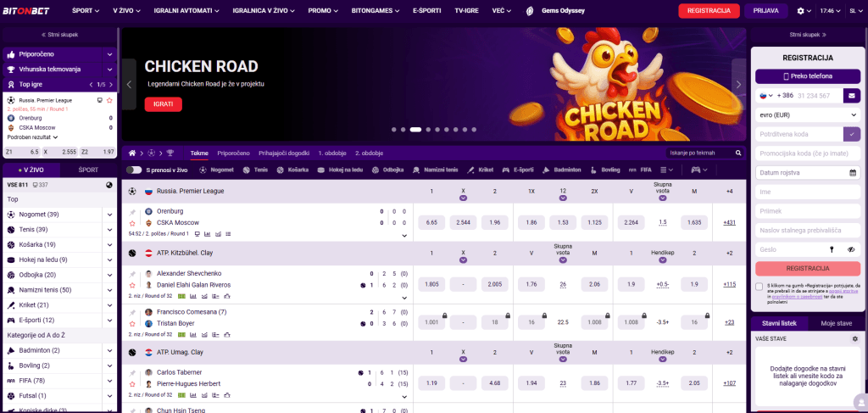Screen dimensions: 868x413
Task: Open +431 more markets for Orenburg match
Action: click(x=729, y=222)
